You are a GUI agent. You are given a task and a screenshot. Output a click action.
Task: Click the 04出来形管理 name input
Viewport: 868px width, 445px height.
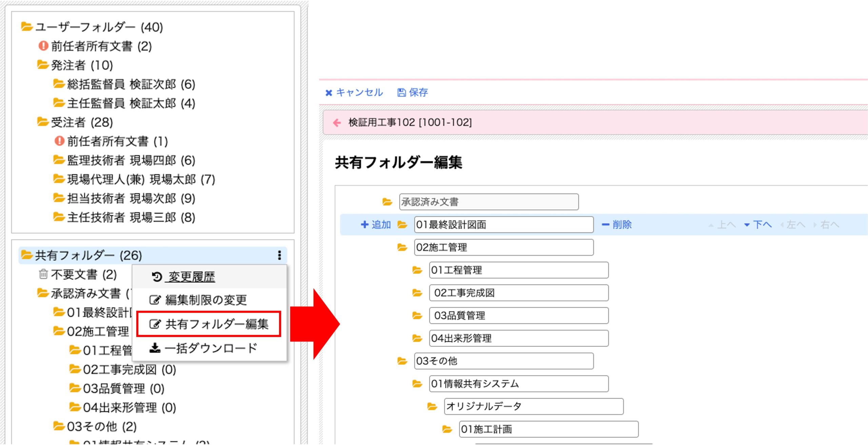519,338
